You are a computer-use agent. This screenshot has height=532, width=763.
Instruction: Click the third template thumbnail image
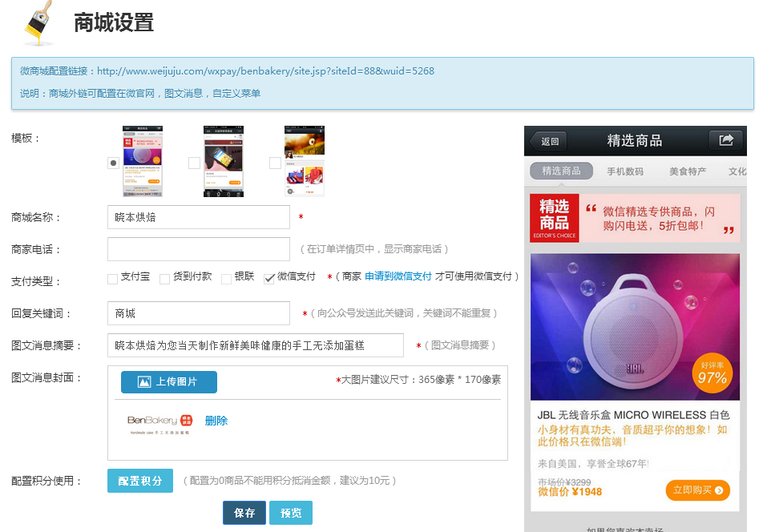click(305, 162)
